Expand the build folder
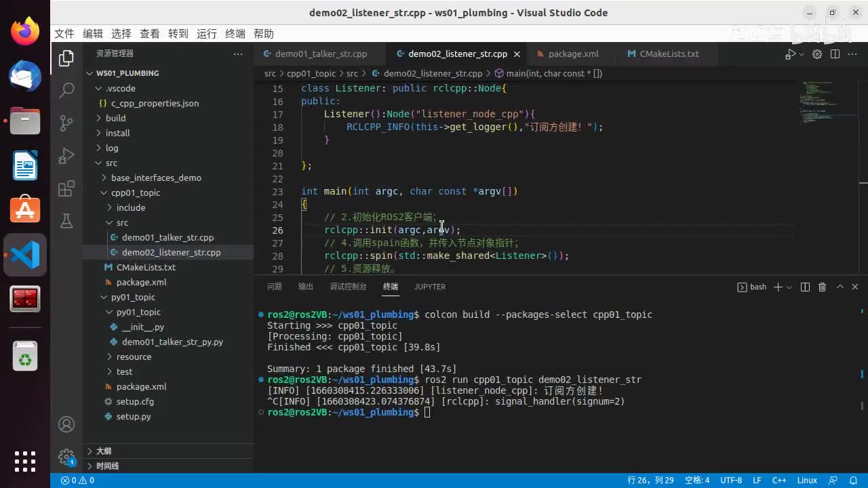Screen dimensions: 868x488 pyautogui.click(x=115, y=118)
